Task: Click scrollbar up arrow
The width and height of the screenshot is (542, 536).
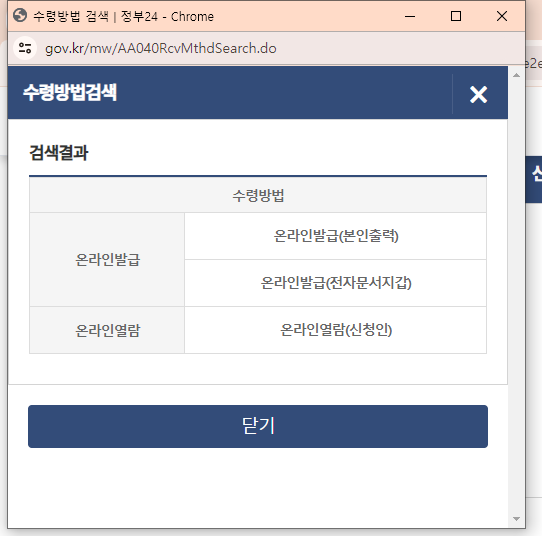Action: [516, 75]
